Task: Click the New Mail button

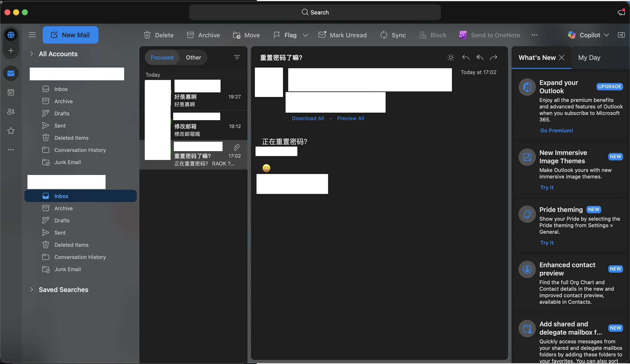Action: click(70, 35)
